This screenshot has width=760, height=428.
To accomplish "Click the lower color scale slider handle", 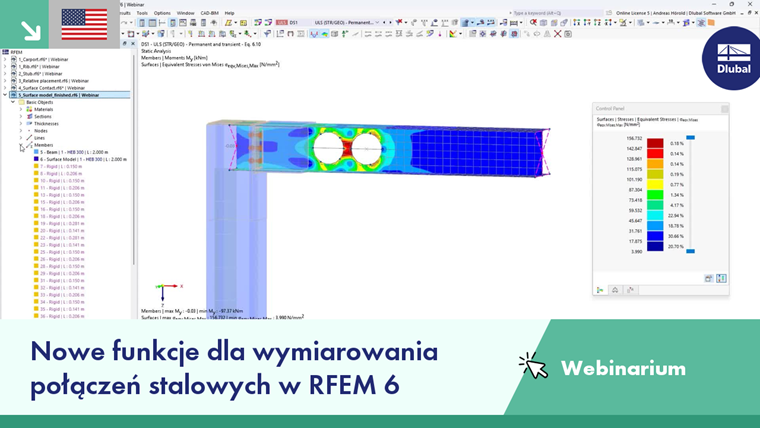I will point(690,251).
